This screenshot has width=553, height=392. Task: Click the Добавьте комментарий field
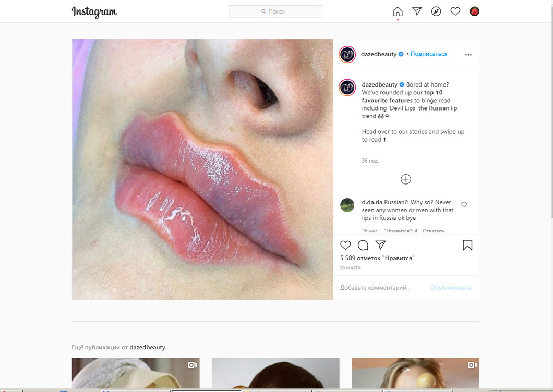pos(382,288)
